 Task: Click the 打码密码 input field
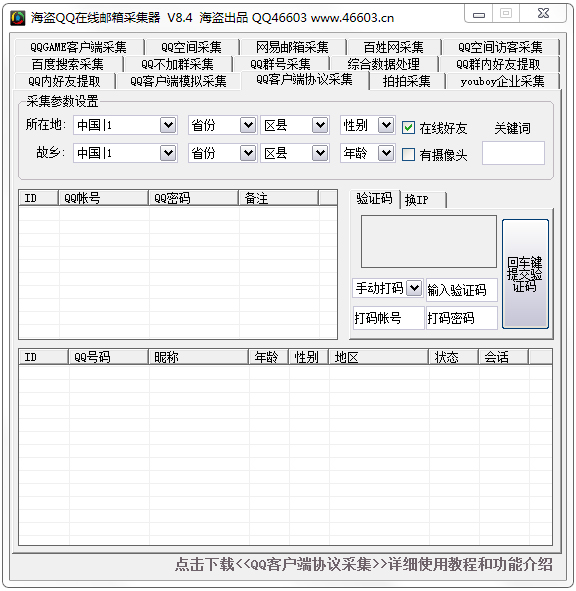click(461, 318)
